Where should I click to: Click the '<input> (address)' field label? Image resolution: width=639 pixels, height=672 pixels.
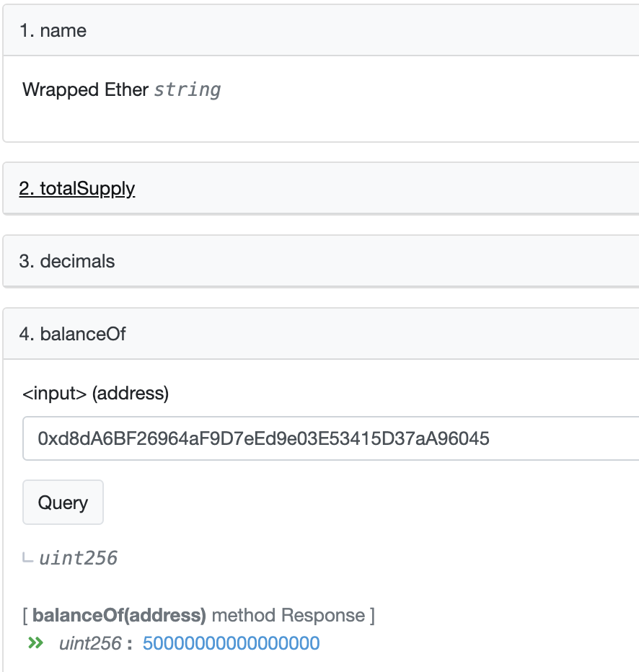95,394
